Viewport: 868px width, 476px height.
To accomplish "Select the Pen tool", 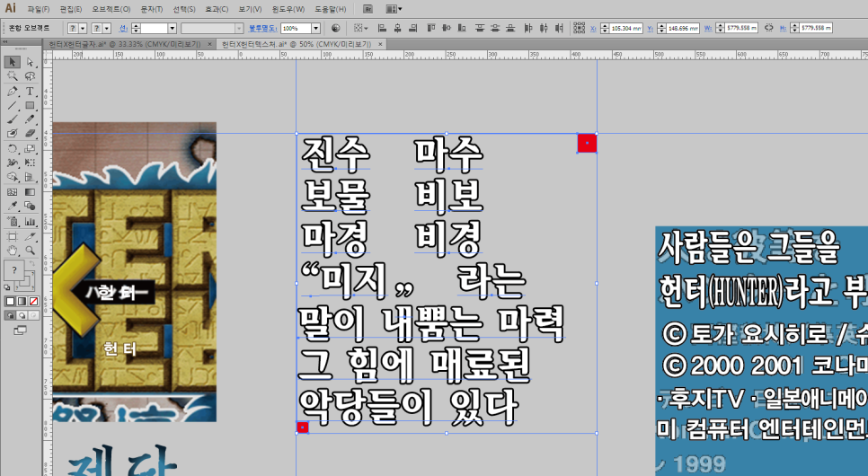I will point(13,92).
